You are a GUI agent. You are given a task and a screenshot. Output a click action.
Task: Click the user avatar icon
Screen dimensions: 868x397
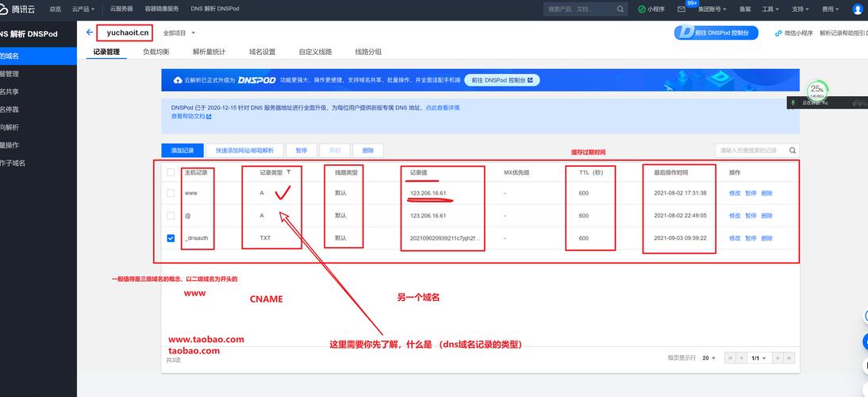coord(858,9)
